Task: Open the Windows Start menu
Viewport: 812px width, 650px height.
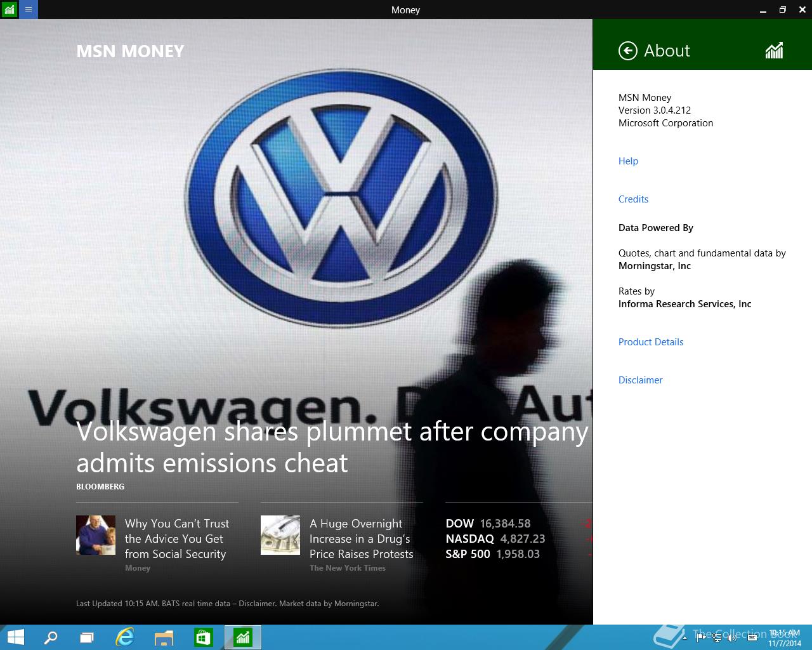Action: [15, 637]
